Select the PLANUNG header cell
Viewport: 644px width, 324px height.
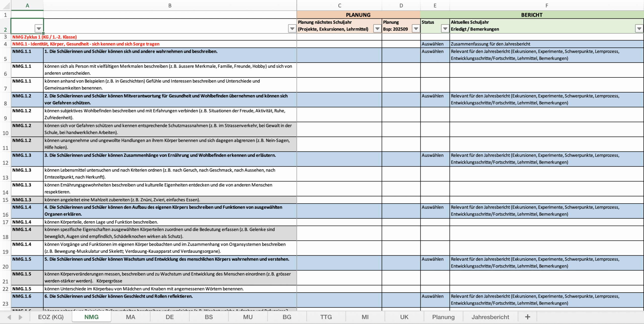[358, 15]
